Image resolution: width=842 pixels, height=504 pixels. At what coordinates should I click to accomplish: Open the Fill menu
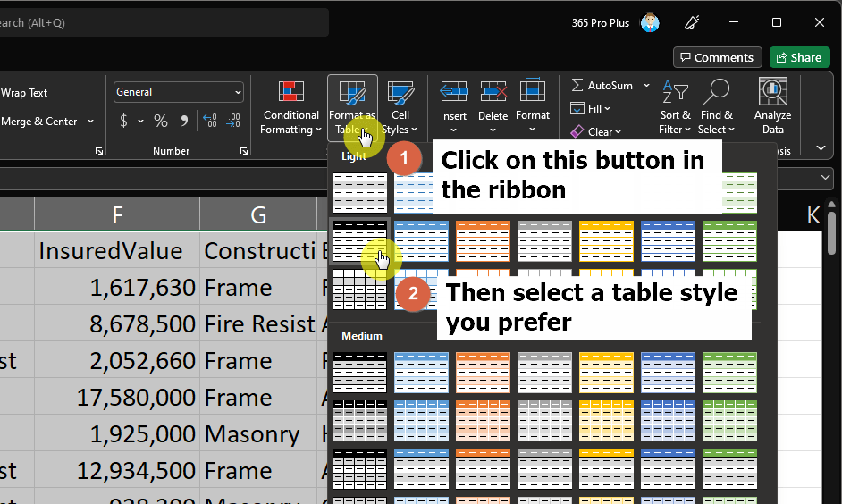coord(591,108)
